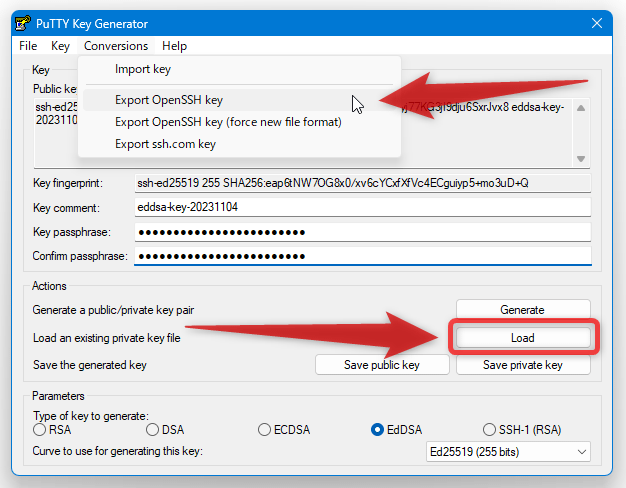The width and height of the screenshot is (626, 488).
Task: Click public key scrollbar down arrow
Action: [581, 159]
